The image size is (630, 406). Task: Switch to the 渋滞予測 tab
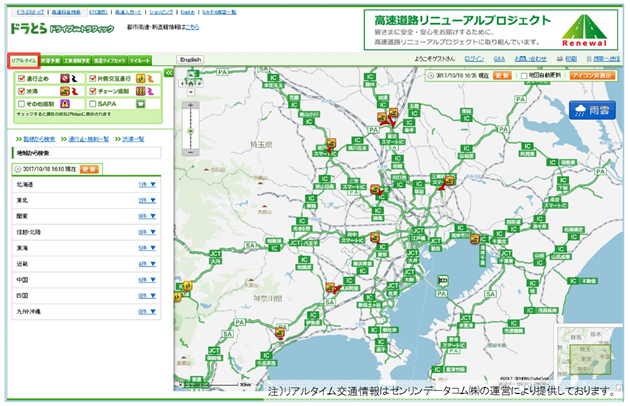tap(50, 61)
